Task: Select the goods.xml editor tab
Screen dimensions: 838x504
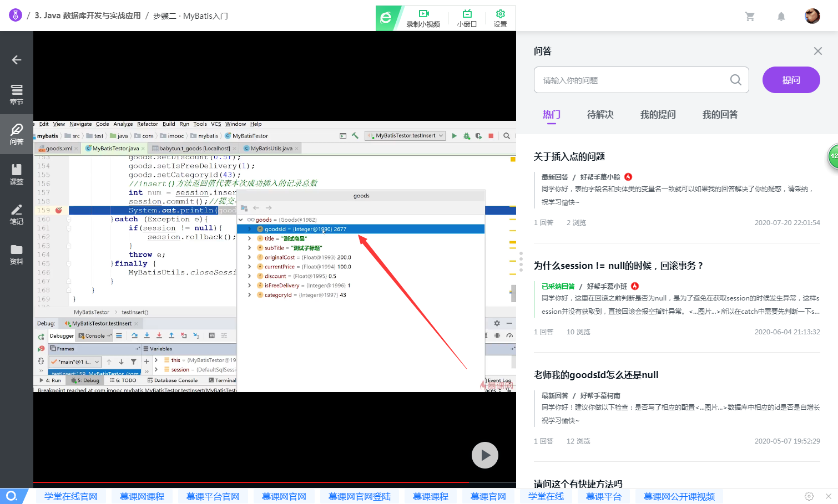Action: 58,149
